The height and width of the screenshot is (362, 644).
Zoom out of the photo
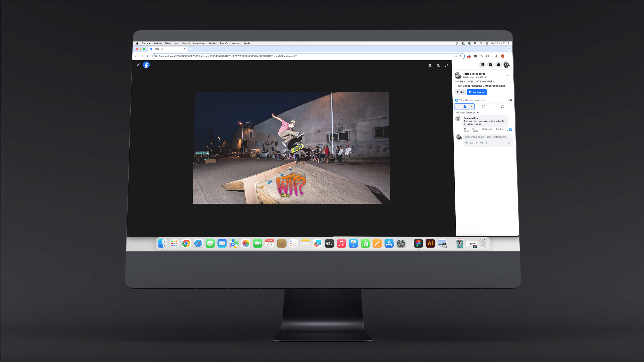pyautogui.click(x=438, y=66)
